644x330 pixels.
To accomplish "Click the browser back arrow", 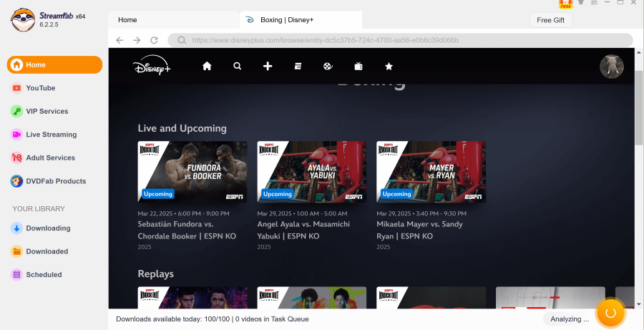I will [x=119, y=40].
